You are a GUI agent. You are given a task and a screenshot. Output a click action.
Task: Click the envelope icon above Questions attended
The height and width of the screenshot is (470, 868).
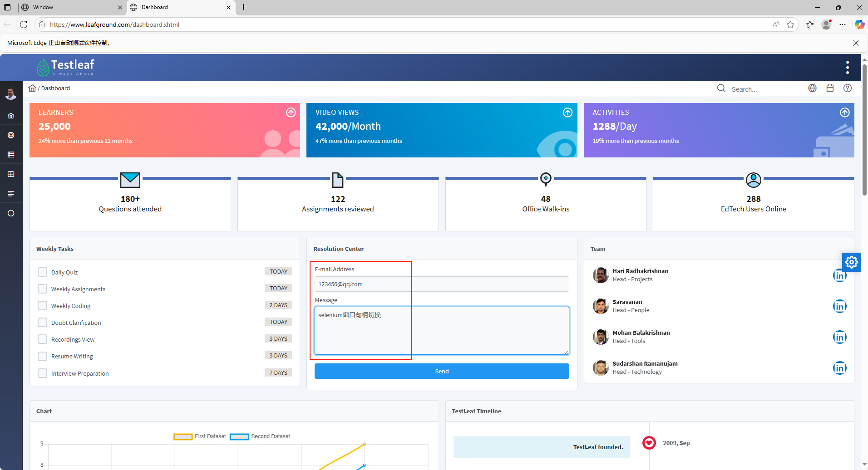(x=130, y=180)
